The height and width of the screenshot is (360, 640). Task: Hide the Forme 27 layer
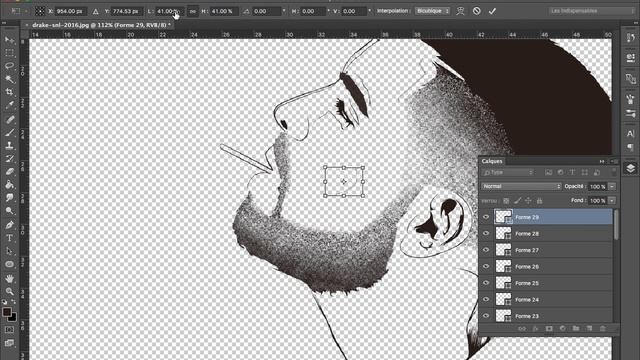[486, 250]
